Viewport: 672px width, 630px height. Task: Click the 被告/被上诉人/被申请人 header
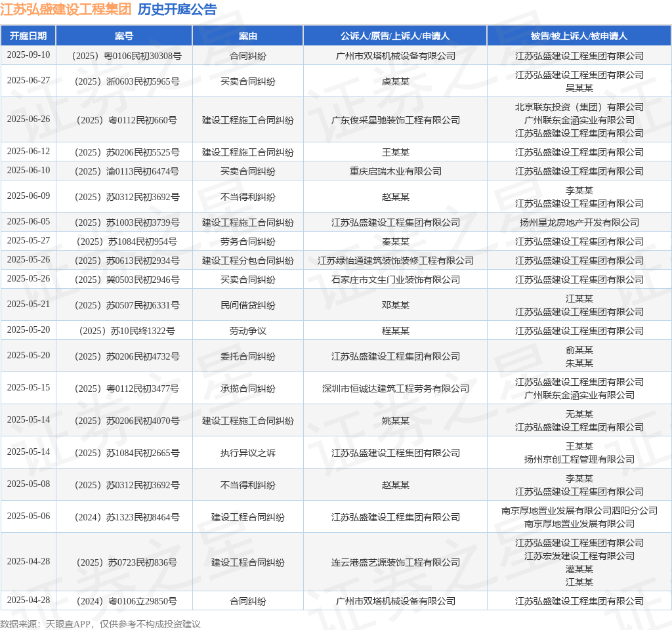tap(579, 36)
